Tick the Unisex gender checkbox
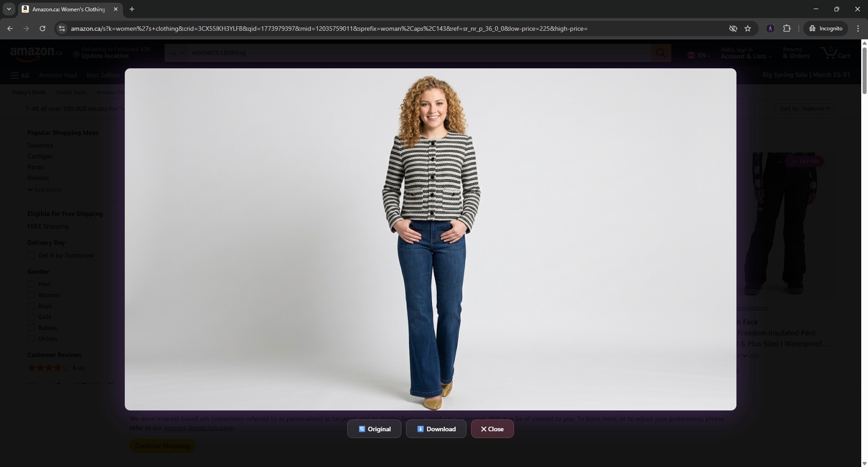This screenshot has height=467, width=868. coord(31,338)
